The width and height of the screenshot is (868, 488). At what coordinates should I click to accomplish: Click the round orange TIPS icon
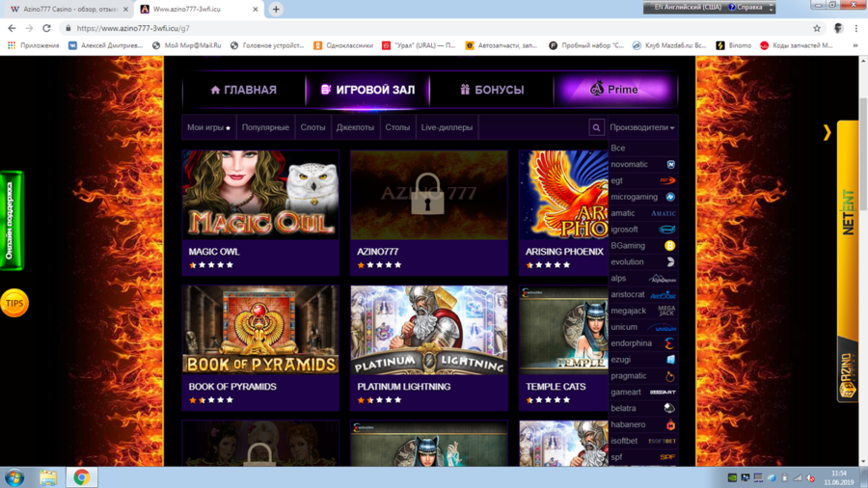(x=14, y=303)
